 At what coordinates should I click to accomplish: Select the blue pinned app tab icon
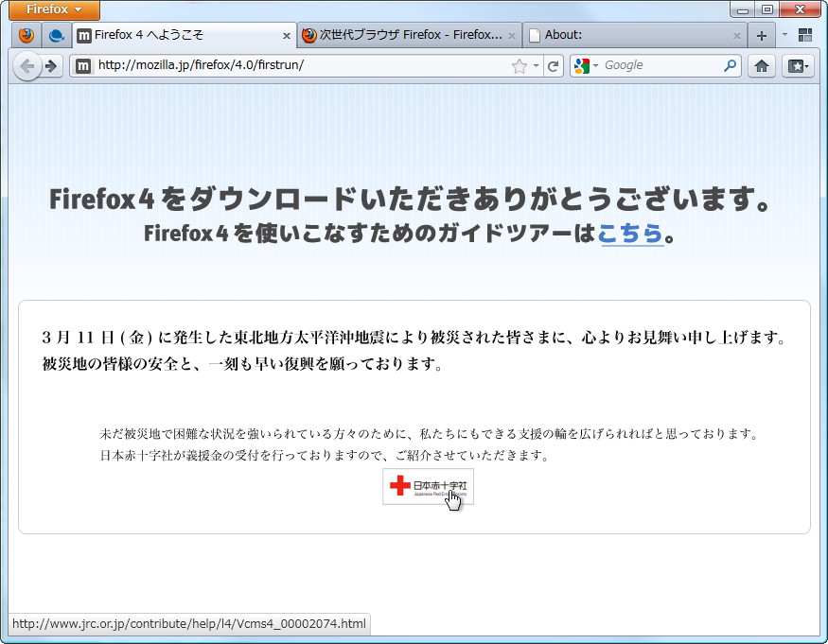pyautogui.click(x=55, y=34)
